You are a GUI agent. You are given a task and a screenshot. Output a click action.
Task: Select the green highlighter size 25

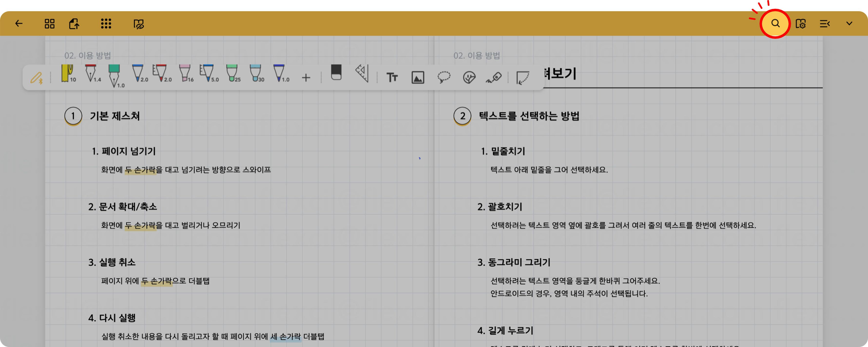tap(233, 74)
